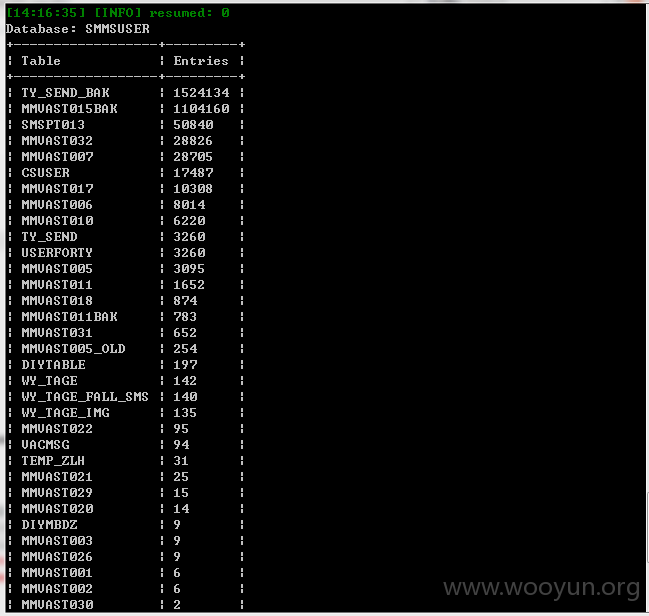This screenshot has height=616, width=649.
Task: Select the table name SMSPT013
Action: [x=53, y=125]
